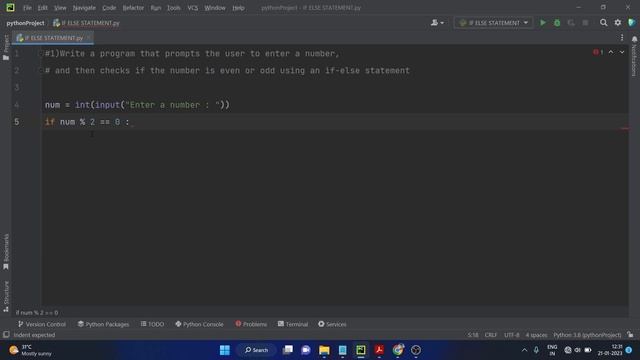Click the taskbar Search box
Screen dimensions: 640x360
(257, 350)
